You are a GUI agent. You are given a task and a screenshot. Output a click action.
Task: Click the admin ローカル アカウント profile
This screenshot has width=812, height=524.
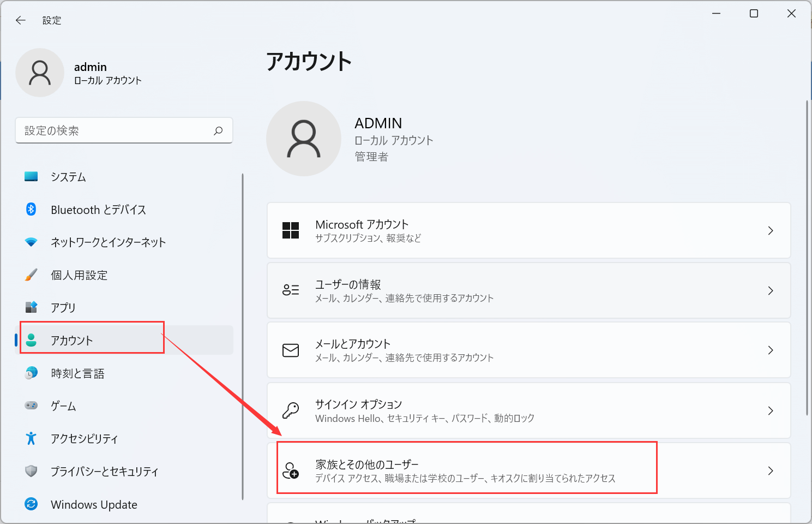[77, 73]
